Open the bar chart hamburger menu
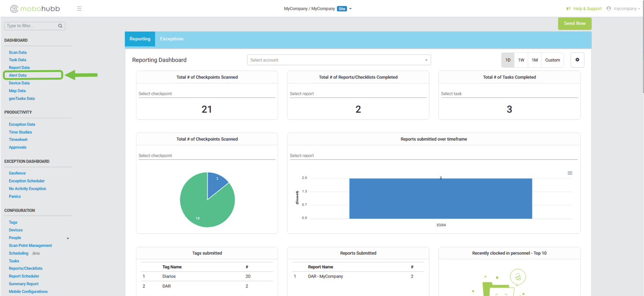The width and height of the screenshot is (644, 296). point(570,173)
